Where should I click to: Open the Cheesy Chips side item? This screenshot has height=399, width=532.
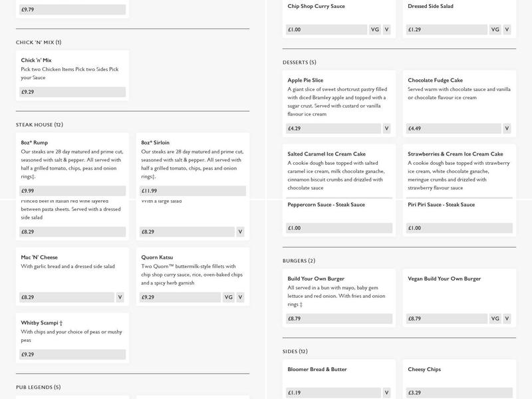[x=424, y=369]
